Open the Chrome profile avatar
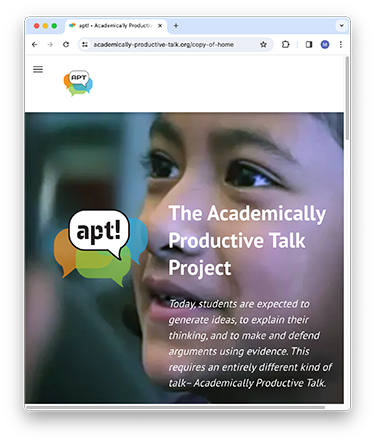This screenshot has height=443, width=375. pyautogui.click(x=325, y=44)
